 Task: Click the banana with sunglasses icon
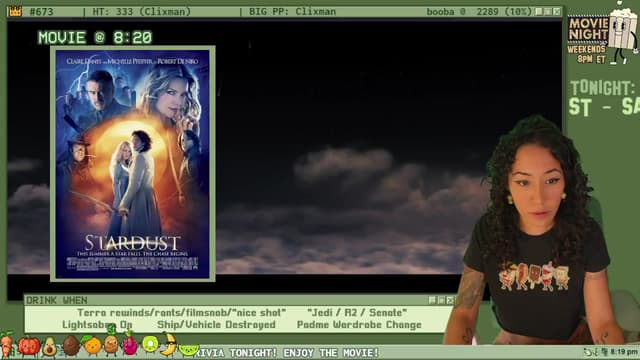pyautogui.click(x=169, y=345)
